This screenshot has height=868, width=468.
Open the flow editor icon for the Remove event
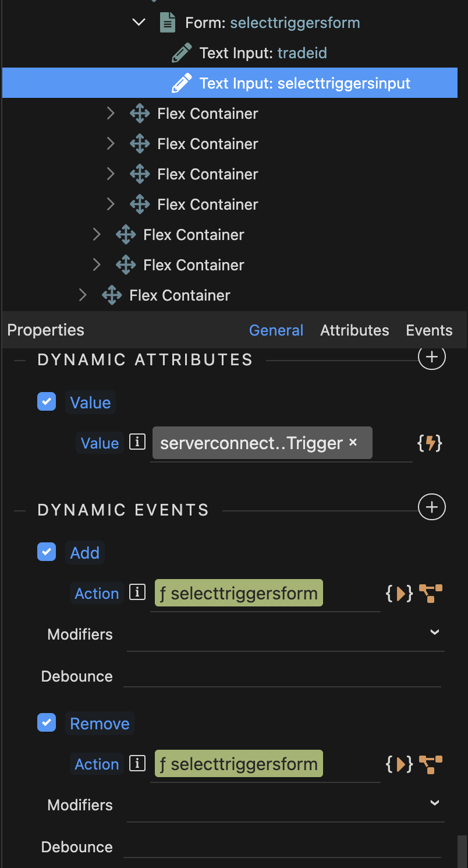click(431, 764)
